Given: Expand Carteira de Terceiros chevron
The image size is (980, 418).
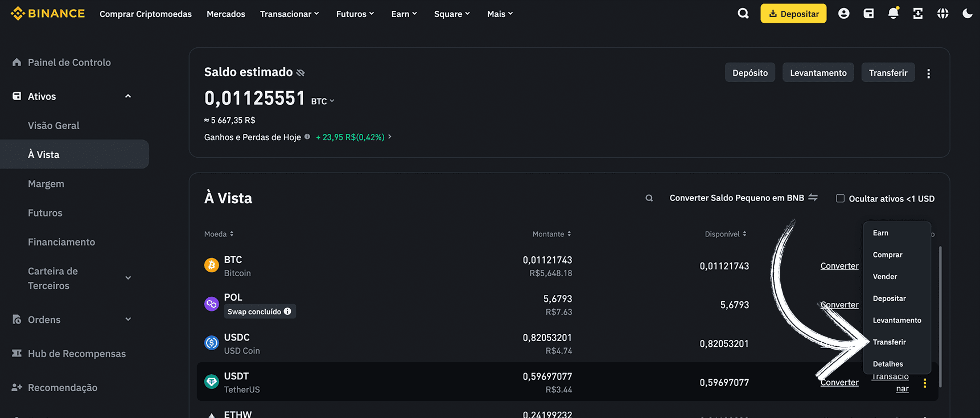Looking at the screenshot, I should (128, 278).
